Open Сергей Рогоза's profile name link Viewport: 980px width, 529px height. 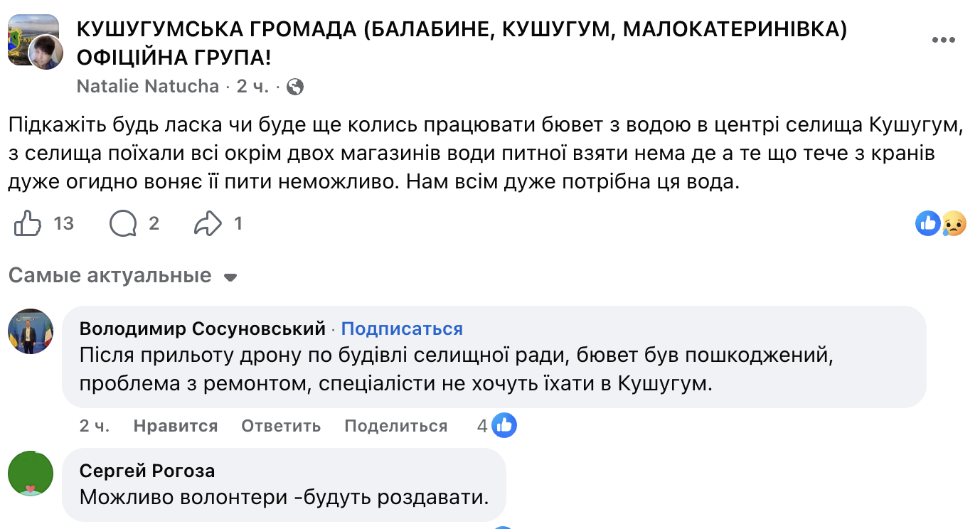point(147,471)
